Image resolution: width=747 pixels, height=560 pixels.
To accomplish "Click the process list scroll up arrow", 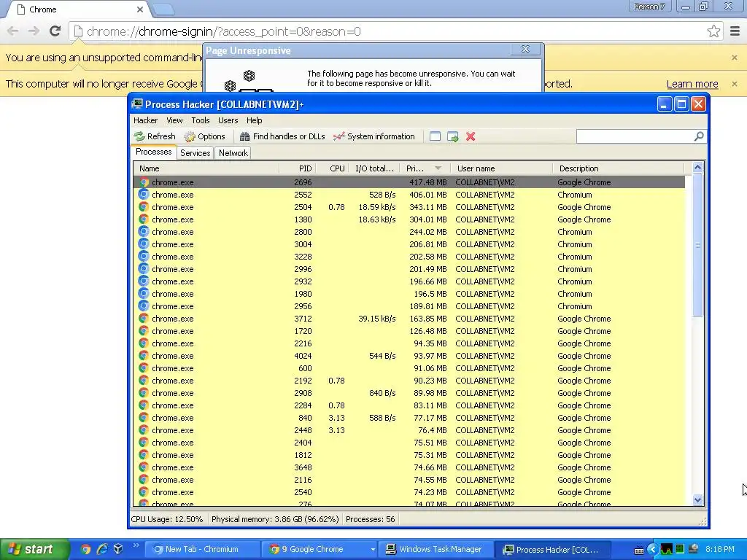I will click(697, 167).
